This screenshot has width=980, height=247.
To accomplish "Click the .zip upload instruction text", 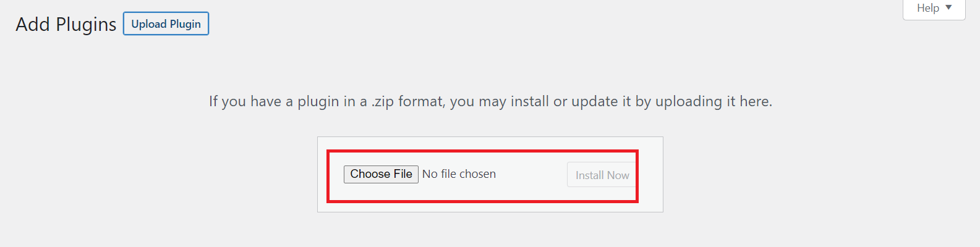I will [x=490, y=101].
